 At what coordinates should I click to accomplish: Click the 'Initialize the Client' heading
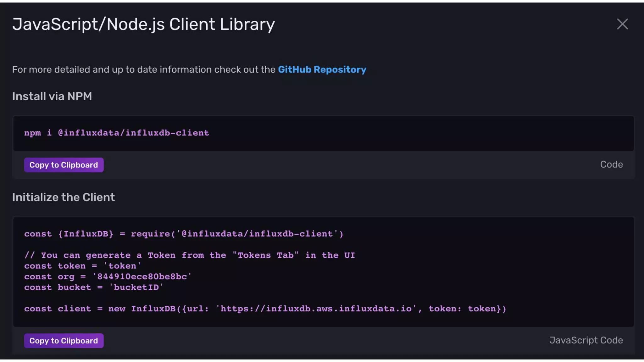pyautogui.click(x=63, y=197)
